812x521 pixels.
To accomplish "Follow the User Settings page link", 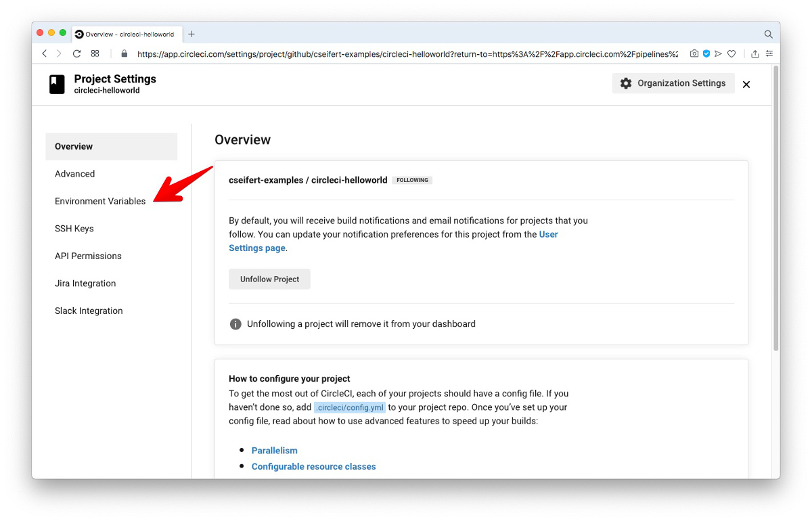I will point(393,241).
